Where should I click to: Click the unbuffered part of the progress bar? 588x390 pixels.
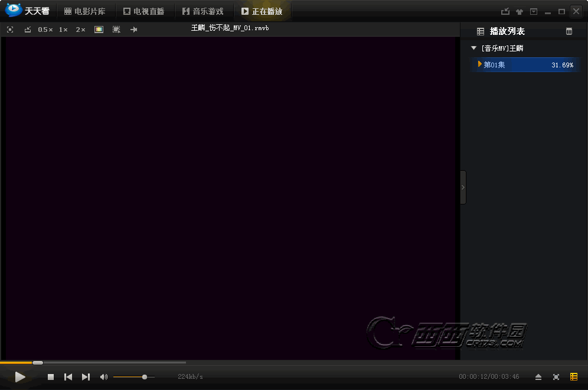(x=386, y=363)
